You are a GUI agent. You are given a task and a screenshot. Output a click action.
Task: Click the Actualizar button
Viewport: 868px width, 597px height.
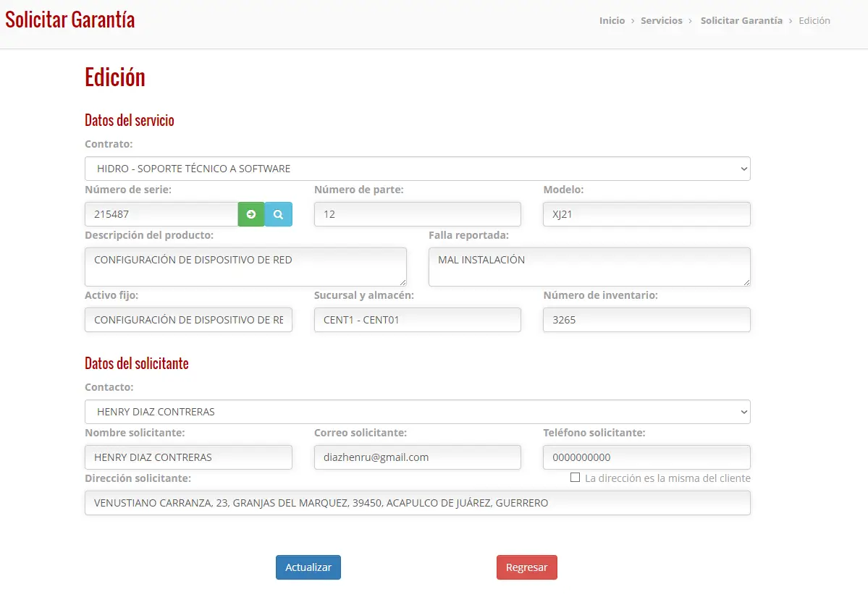tap(308, 567)
